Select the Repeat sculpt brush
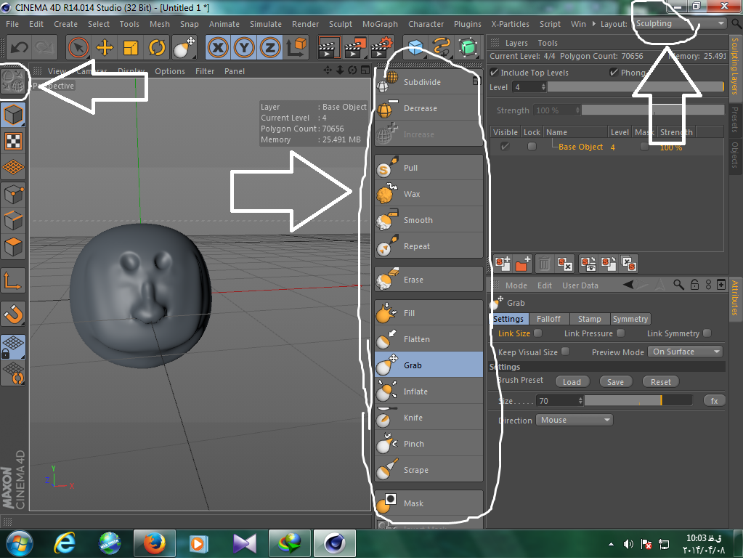This screenshot has height=560, width=743. tap(429, 246)
